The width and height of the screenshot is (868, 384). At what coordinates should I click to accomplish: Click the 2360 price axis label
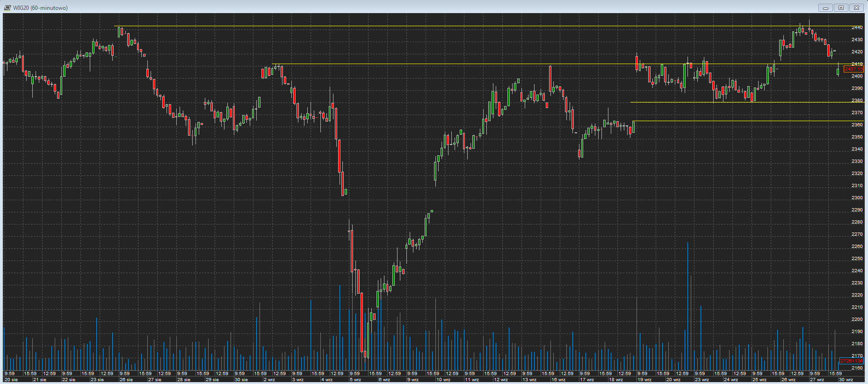(x=857, y=125)
